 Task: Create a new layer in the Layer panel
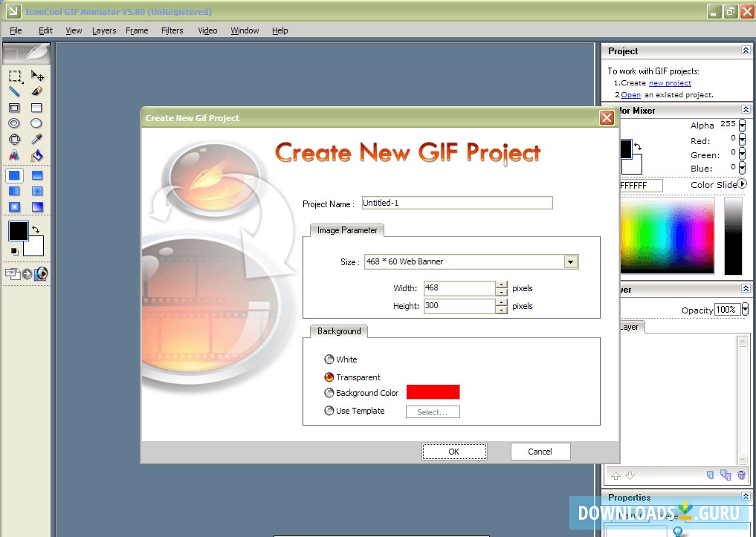[x=710, y=475]
